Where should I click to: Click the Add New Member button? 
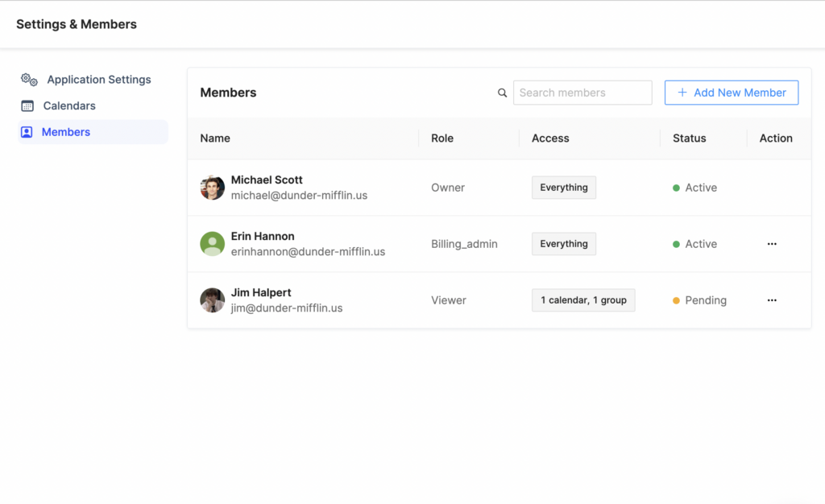(x=731, y=93)
